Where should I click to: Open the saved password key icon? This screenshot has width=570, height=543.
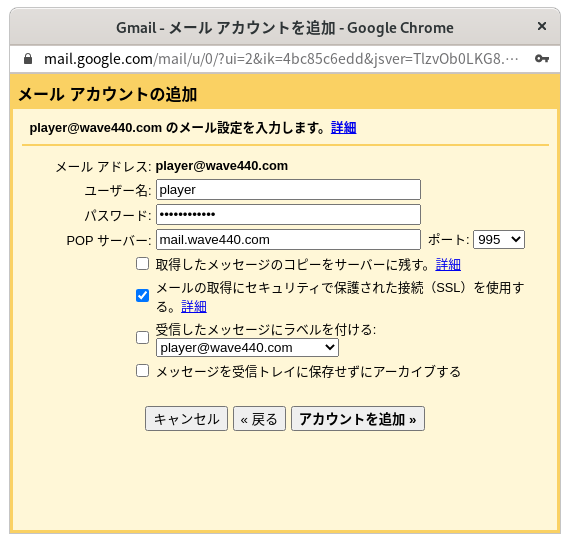pyautogui.click(x=542, y=59)
